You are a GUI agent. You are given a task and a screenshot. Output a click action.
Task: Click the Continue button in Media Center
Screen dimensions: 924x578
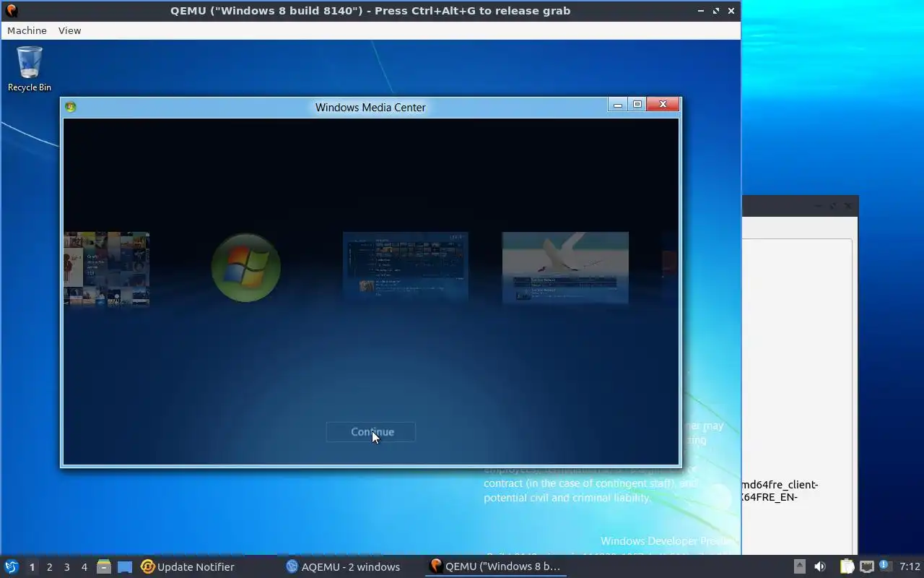(370, 432)
